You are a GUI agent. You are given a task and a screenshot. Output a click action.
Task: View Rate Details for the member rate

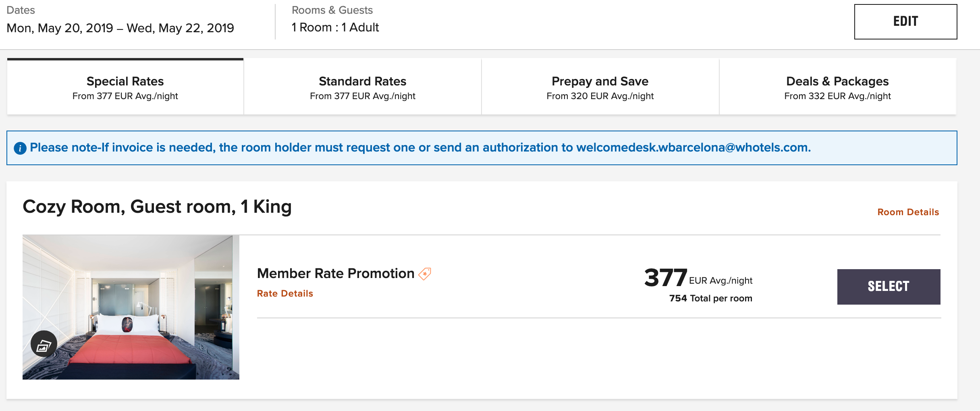click(x=285, y=293)
